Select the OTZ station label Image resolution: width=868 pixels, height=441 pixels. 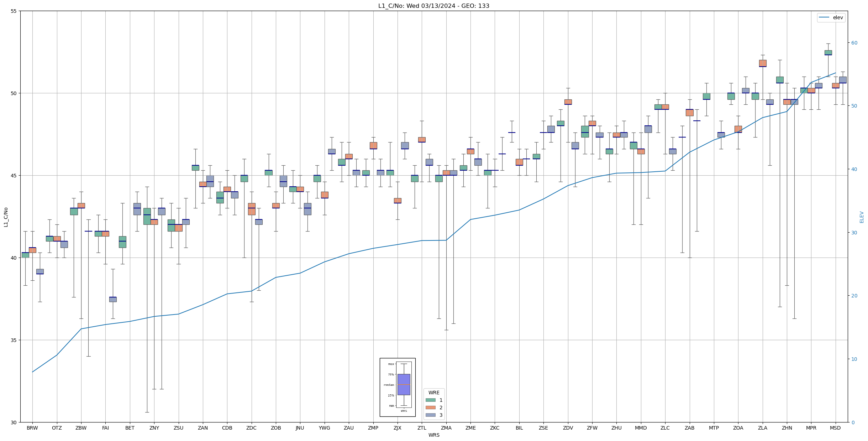coord(57,428)
